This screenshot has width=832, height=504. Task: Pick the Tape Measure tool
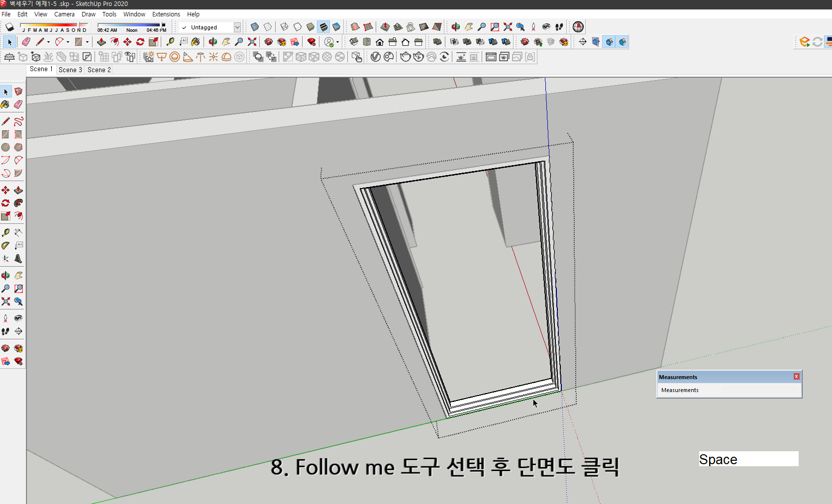point(170,42)
